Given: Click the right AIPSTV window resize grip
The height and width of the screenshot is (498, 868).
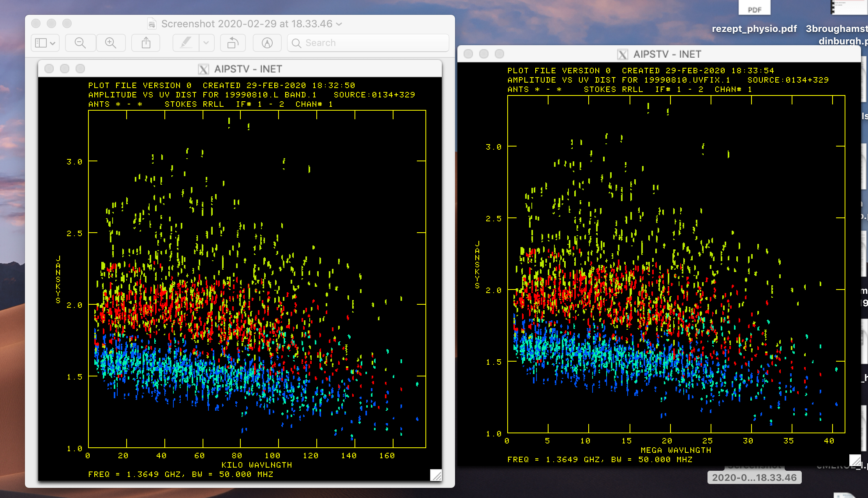Looking at the screenshot, I should (x=855, y=460).
